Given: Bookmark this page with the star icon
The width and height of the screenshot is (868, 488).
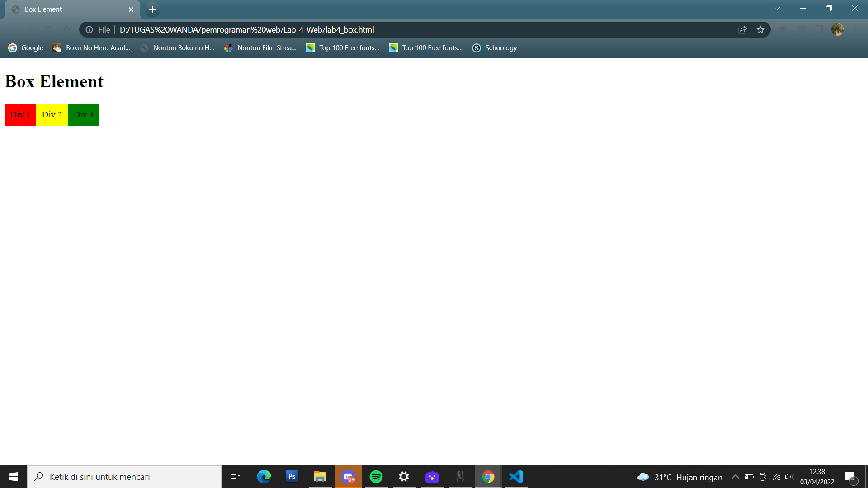Looking at the screenshot, I should [761, 29].
